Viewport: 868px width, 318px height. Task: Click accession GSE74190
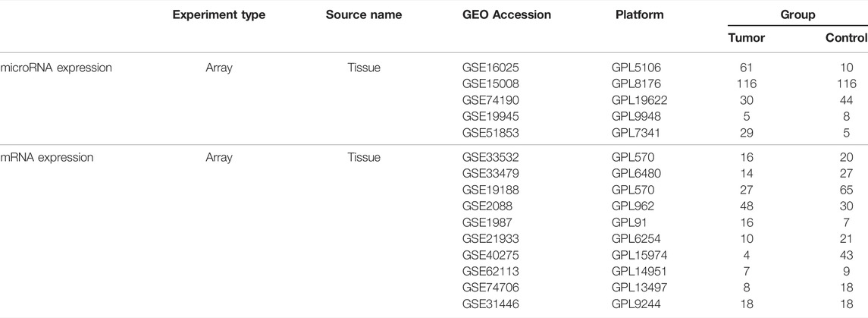(491, 100)
